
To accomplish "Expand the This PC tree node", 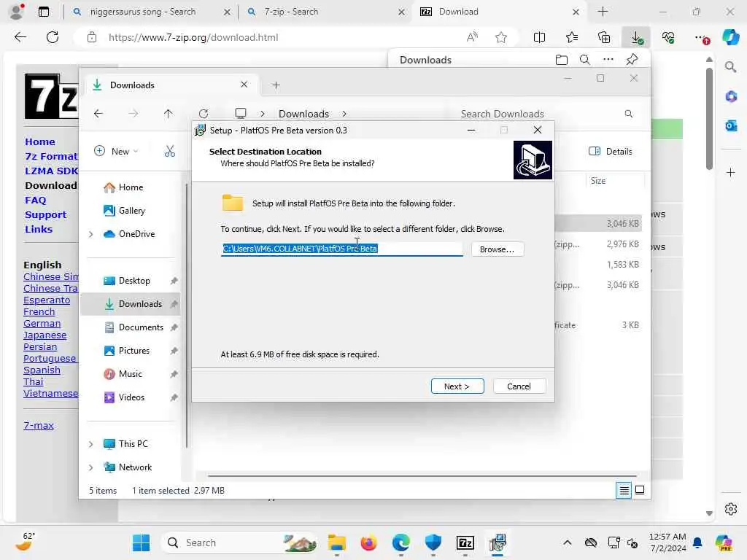I will click(x=91, y=444).
